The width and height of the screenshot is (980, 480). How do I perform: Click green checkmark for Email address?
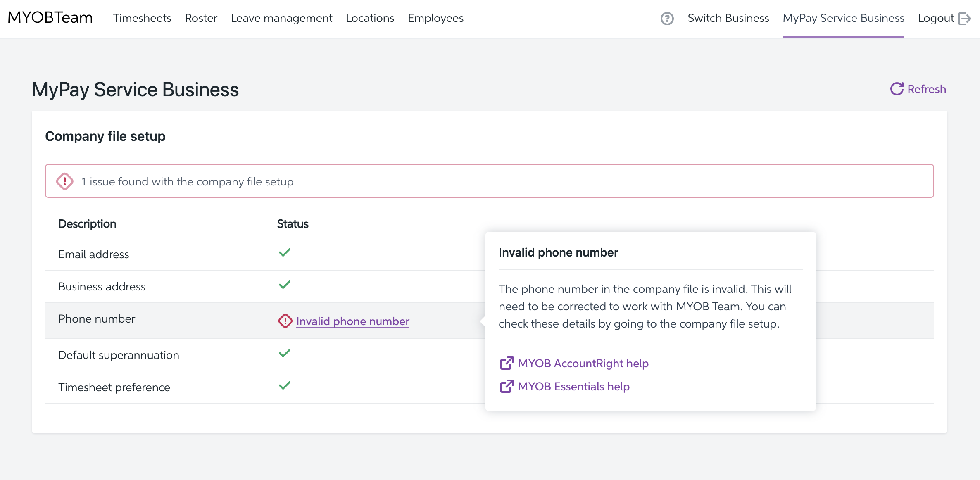coord(285,252)
